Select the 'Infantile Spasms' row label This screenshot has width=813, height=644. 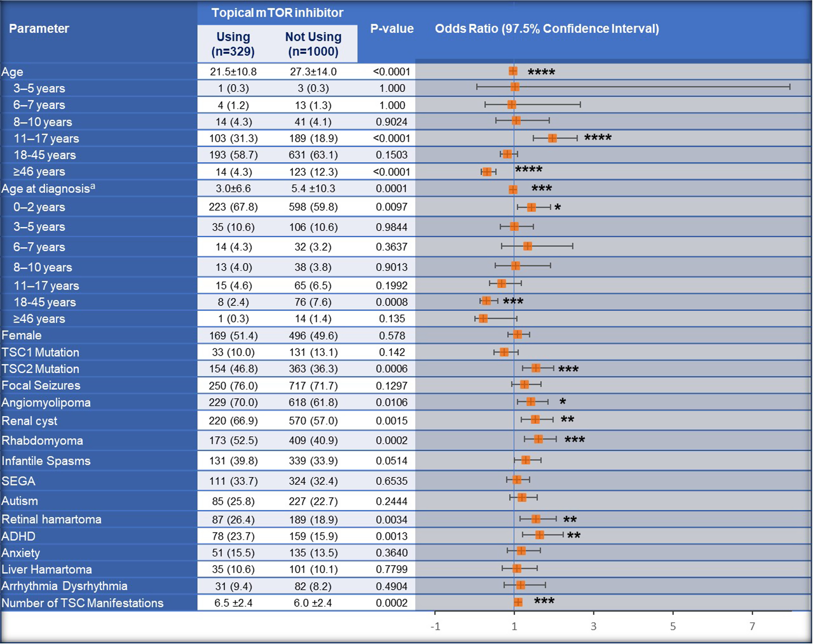46,461
